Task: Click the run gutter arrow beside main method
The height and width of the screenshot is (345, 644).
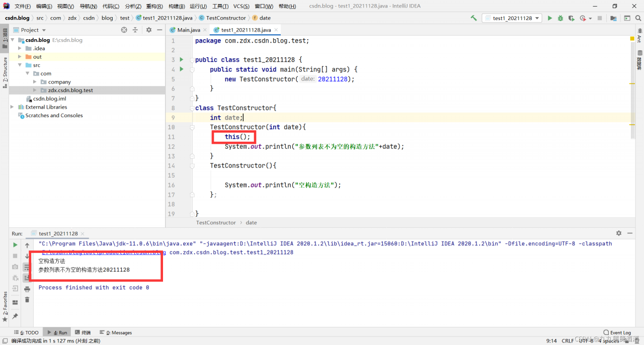Action: [x=182, y=69]
